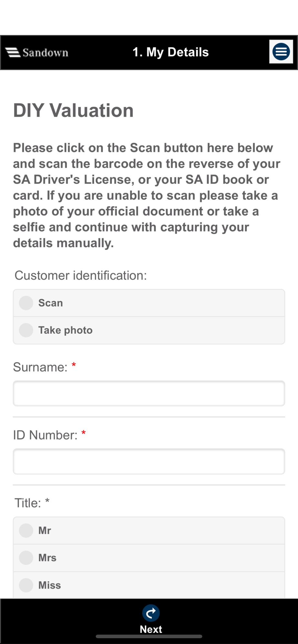Viewport: 298px width, 644px height.
Task: Focus the ID Number input field
Action: click(x=149, y=461)
